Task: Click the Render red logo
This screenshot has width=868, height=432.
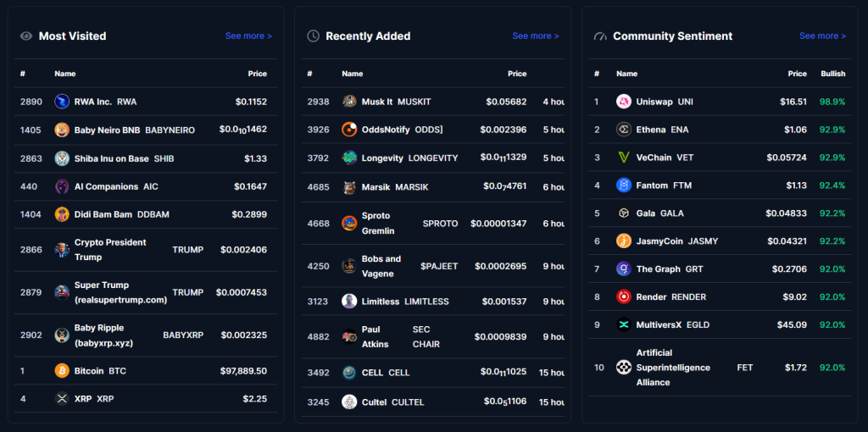Action: 624,297
